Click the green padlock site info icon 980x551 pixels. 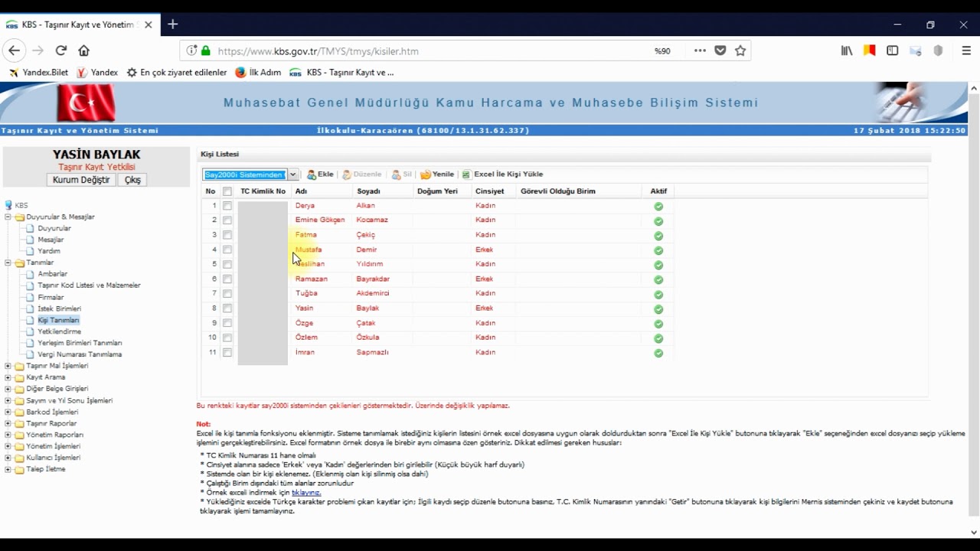[x=205, y=51]
